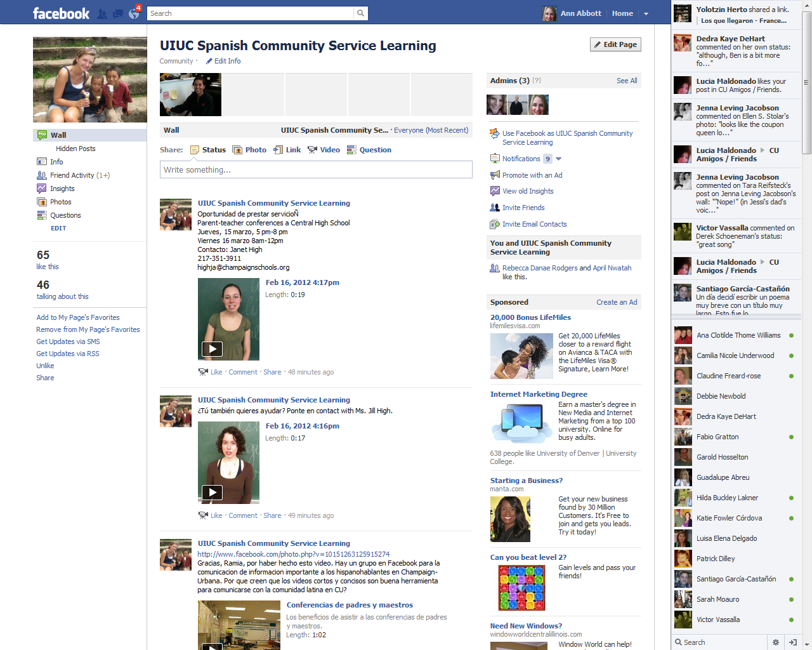
Task: Click See All admins link
Action: pyautogui.click(x=627, y=81)
